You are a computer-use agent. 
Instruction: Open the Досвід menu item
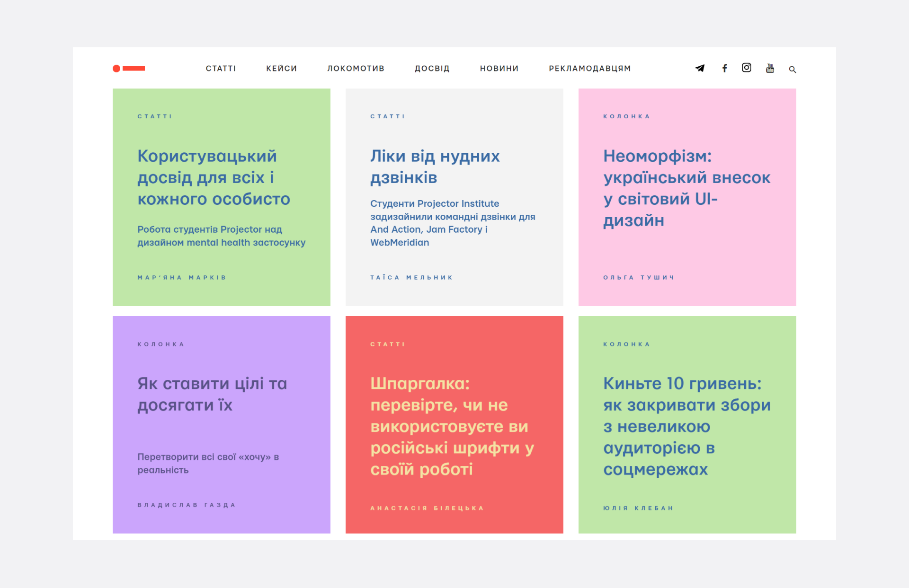click(x=432, y=68)
